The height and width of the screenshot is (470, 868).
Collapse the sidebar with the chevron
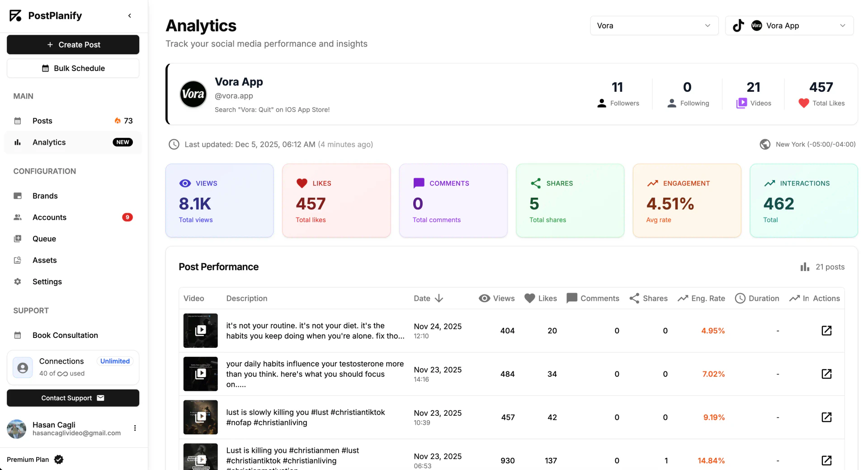pyautogui.click(x=130, y=15)
